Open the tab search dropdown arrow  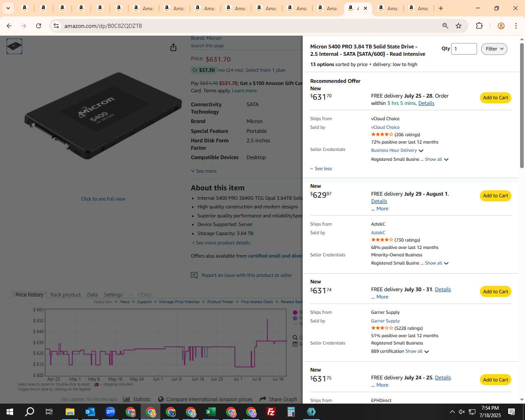(x=8, y=8)
